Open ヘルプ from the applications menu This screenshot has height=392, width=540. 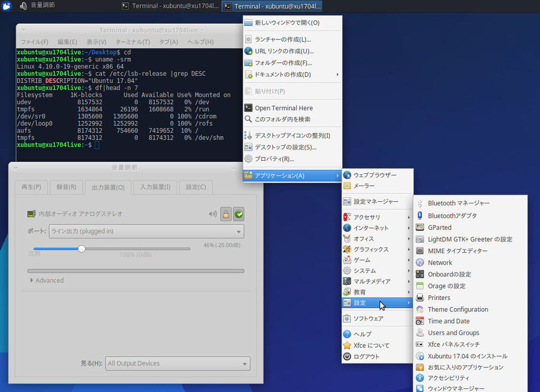click(377, 334)
